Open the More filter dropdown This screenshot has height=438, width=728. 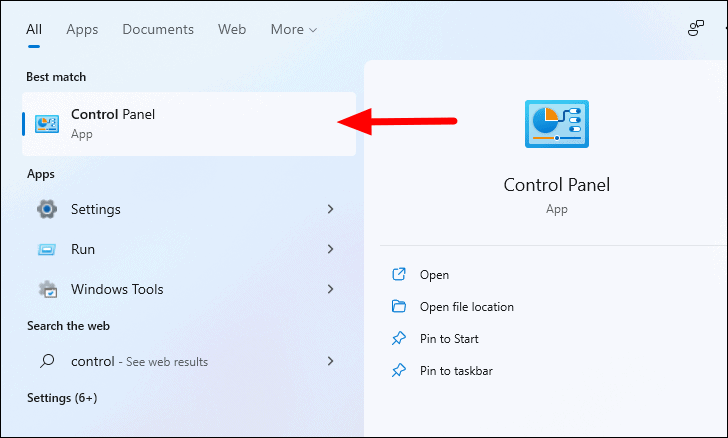(x=293, y=29)
